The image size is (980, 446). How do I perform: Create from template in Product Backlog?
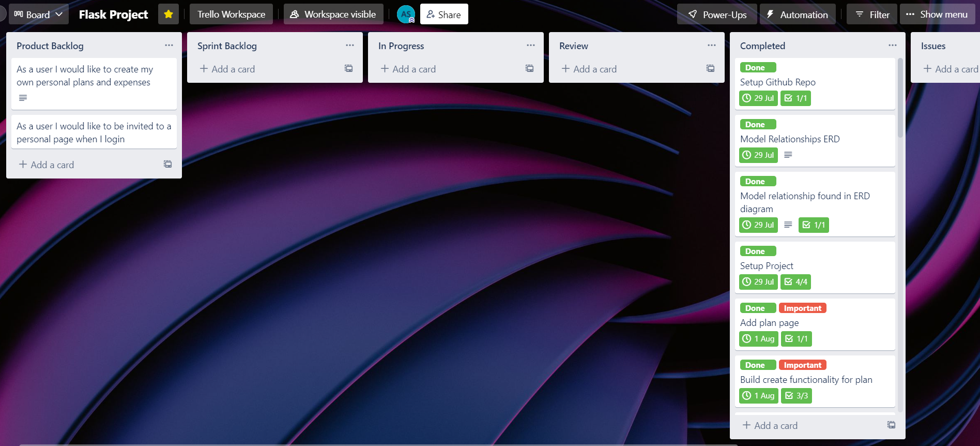click(168, 164)
